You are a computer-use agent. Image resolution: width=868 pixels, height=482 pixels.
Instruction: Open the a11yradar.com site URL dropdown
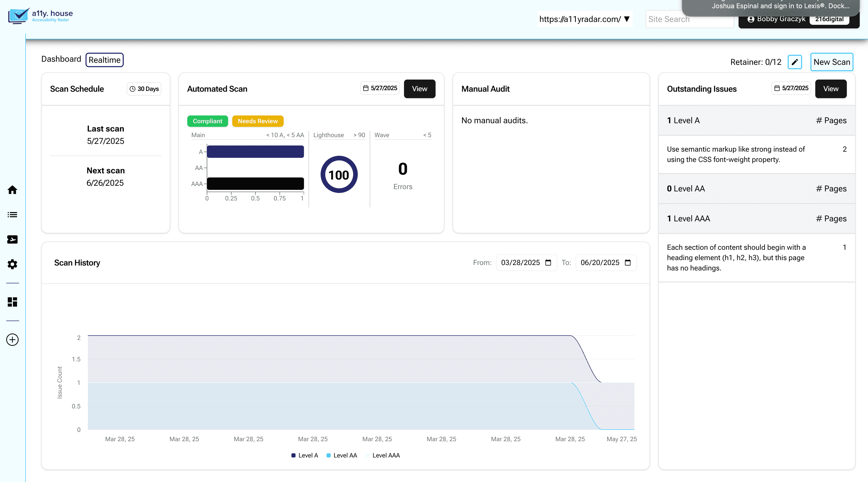(x=584, y=19)
